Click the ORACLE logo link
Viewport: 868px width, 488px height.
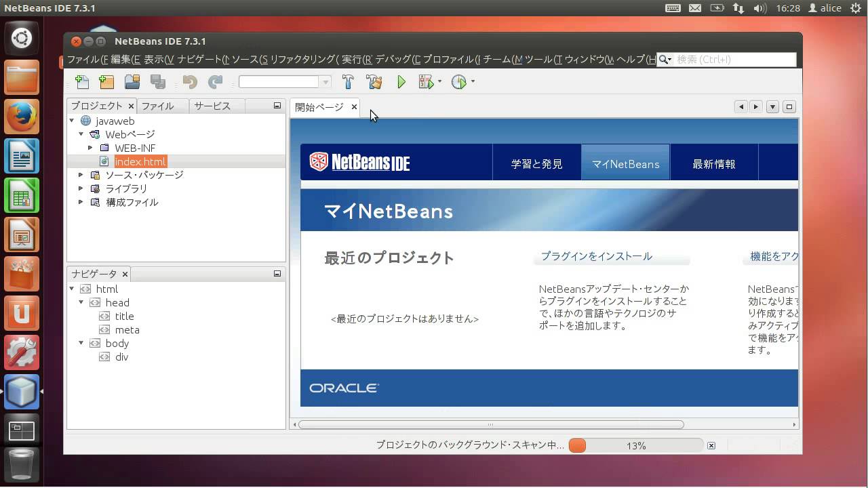(344, 388)
